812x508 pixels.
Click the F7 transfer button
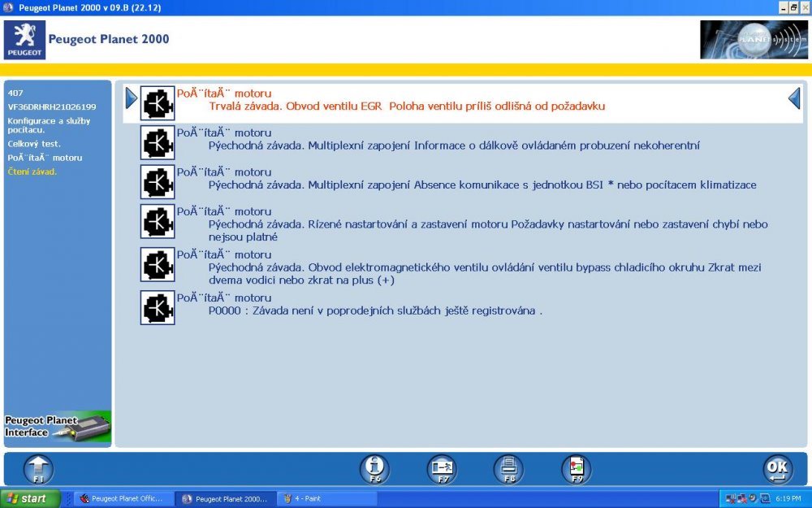tap(442, 470)
